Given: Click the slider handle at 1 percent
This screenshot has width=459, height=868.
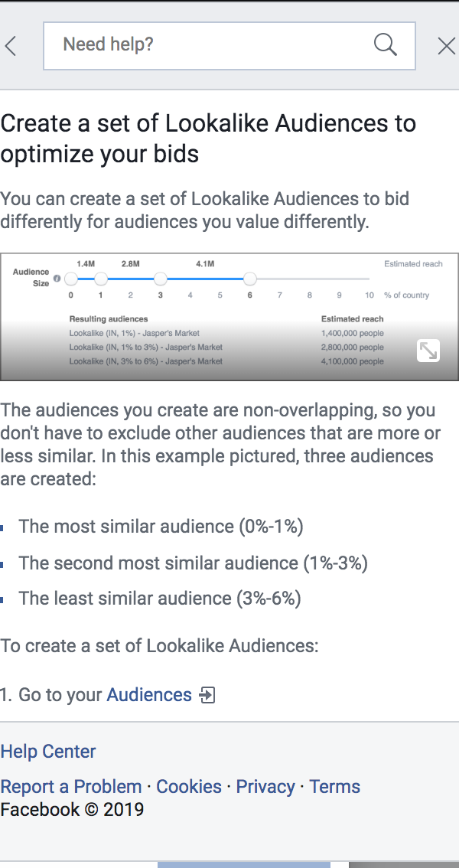Looking at the screenshot, I should [101, 279].
